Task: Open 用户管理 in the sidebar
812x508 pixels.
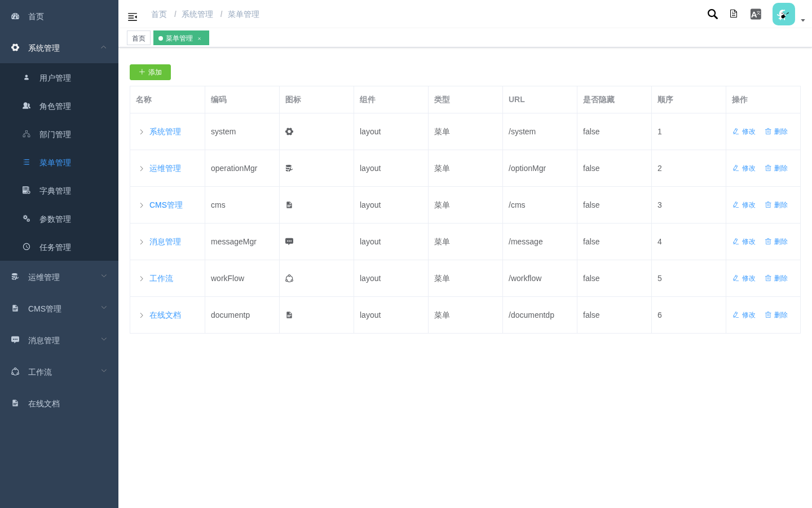Action: pyautogui.click(x=59, y=77)
